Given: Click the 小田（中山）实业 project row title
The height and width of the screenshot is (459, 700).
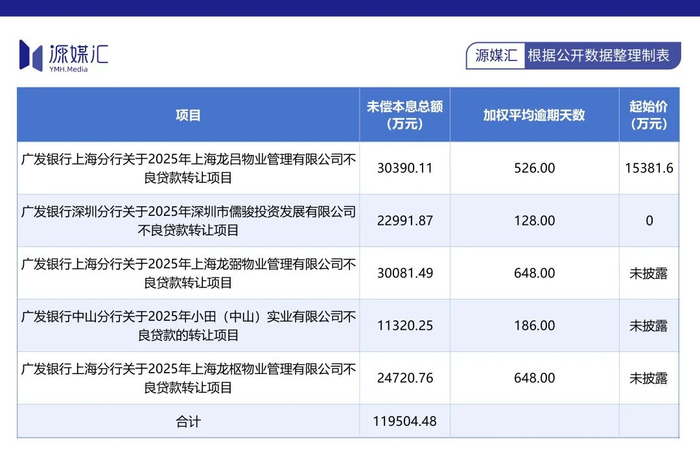Looking at the screenshot, I should (x=188, y=325).
